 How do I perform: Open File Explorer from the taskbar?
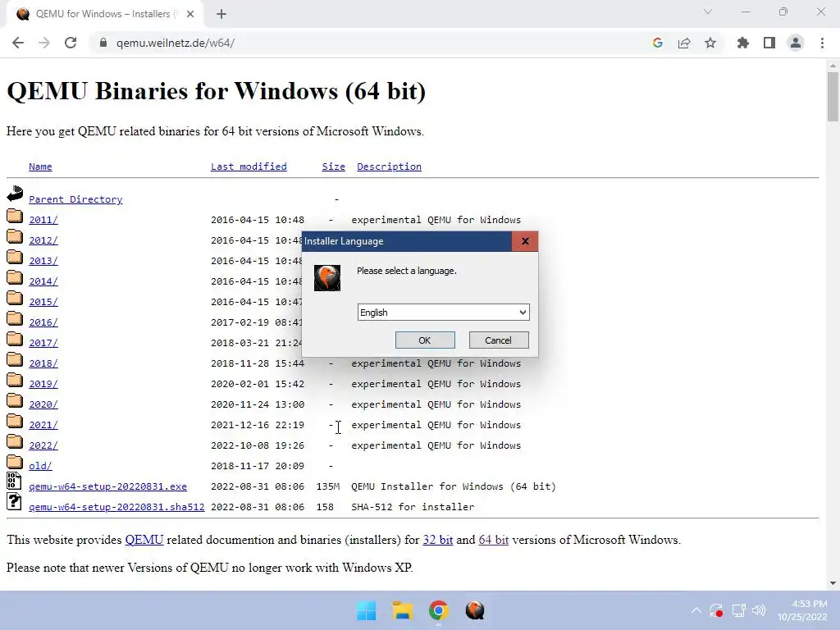coord(402,610)
